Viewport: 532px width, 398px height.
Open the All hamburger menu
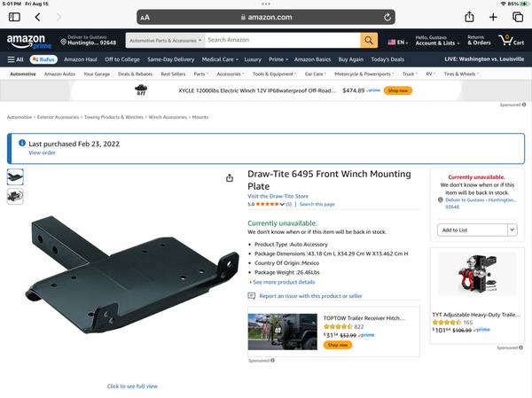(x=15, y=59)
